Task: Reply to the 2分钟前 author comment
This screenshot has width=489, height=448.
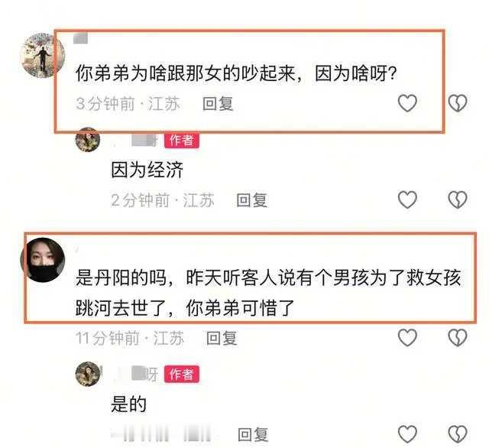Action: point(252,200)
